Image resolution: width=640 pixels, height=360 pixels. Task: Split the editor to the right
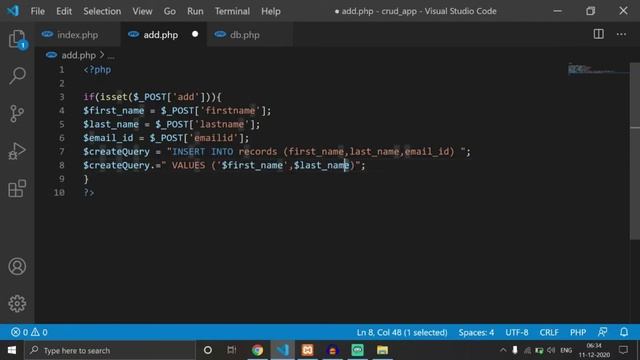coord(598,34)
